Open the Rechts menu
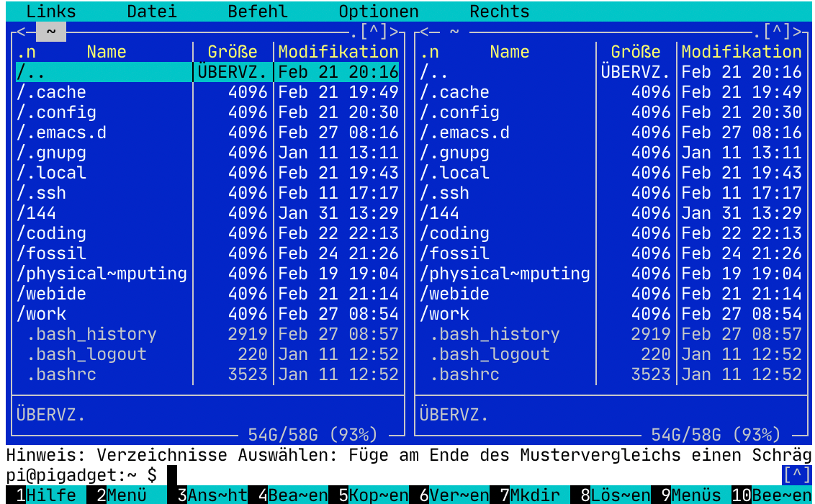 click(499, 12)
